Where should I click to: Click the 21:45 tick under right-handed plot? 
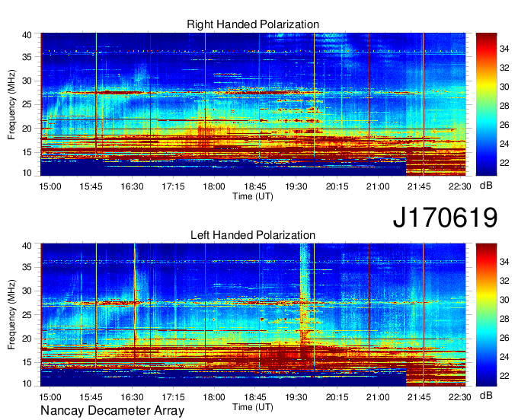419,186
